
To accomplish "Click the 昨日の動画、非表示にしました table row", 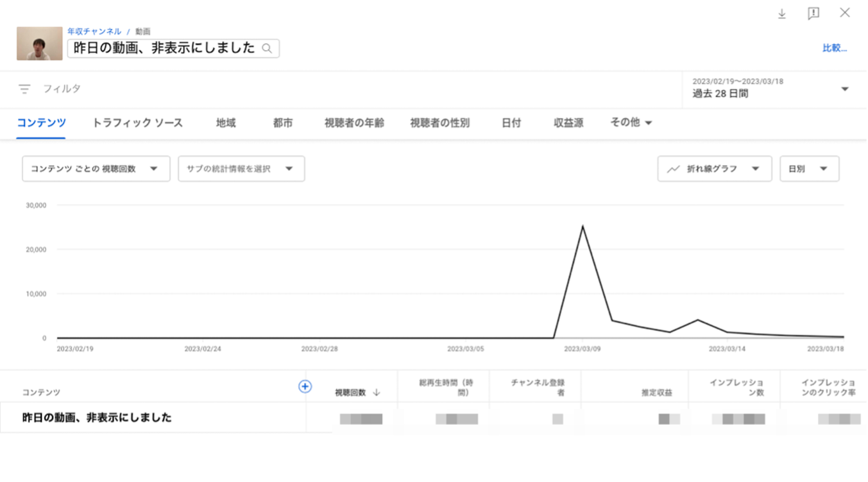I will [x=97, y=418].
